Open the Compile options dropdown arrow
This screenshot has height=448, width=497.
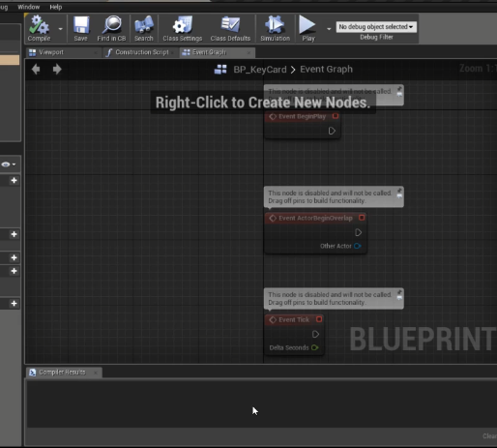[60, 29]
